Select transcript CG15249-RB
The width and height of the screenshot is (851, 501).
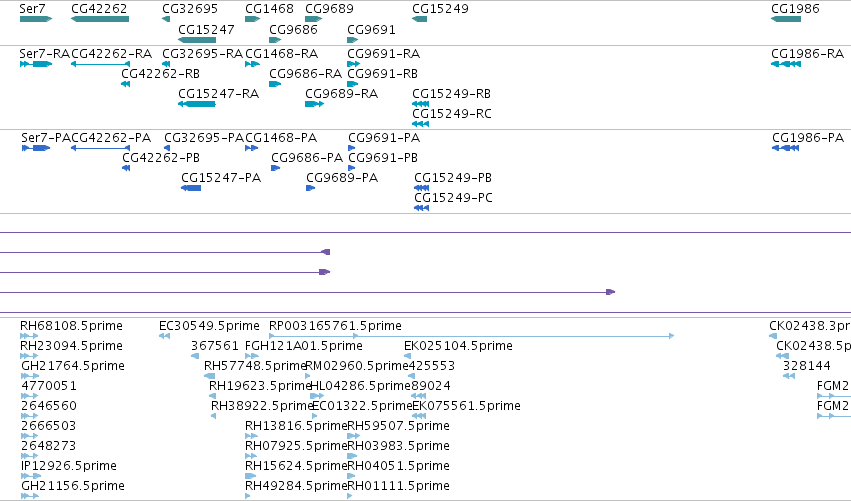click(421, 104)
